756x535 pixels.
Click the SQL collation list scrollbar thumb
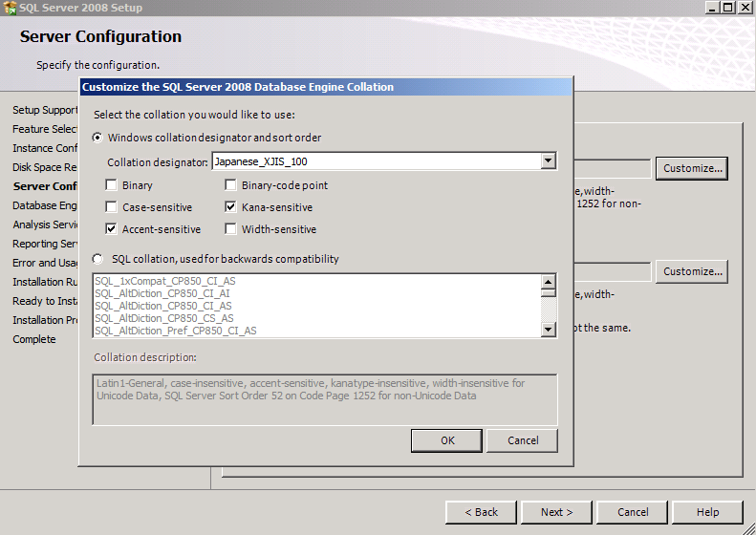pos(549,292)
